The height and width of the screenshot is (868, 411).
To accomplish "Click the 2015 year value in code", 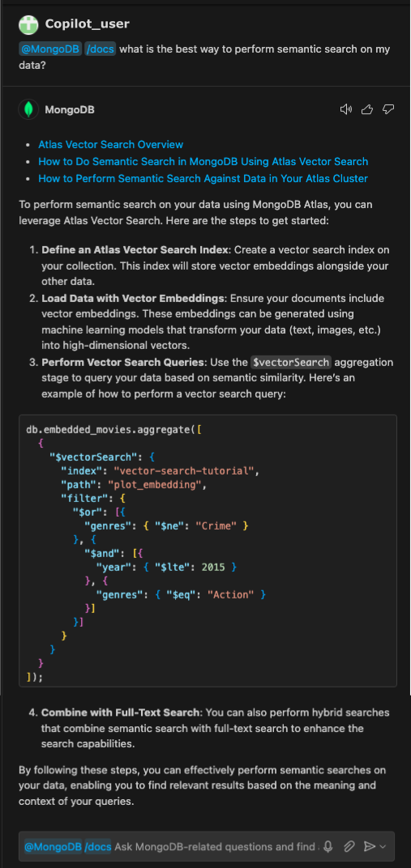I will point(214,567).
